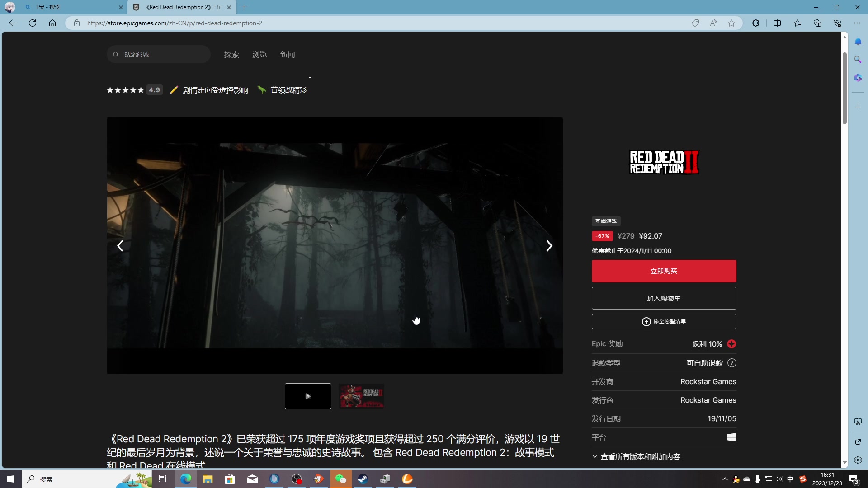Show hidden system tray icons
Screen dimensions: 868x488
pos(725,479)
